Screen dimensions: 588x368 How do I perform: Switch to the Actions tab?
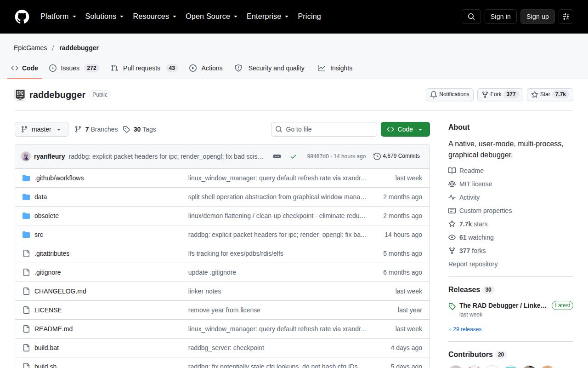coord(206,68)
